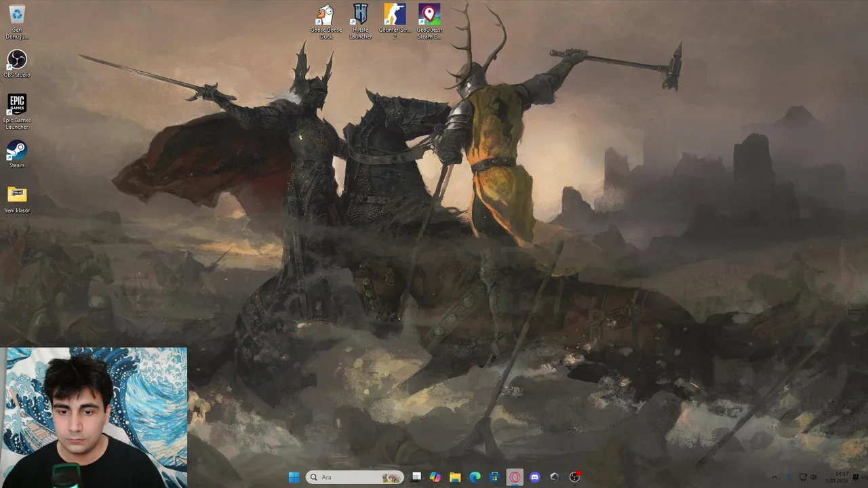Switch to OBS Studio in the taskbar
This screenshot has height=488, width=868.
(574, 477)
